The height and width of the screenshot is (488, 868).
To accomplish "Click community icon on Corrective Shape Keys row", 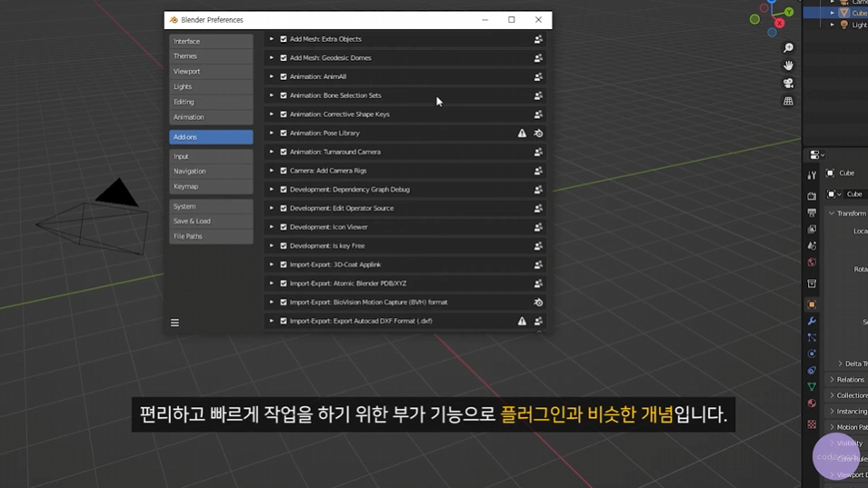I will (x=538, y=115).
